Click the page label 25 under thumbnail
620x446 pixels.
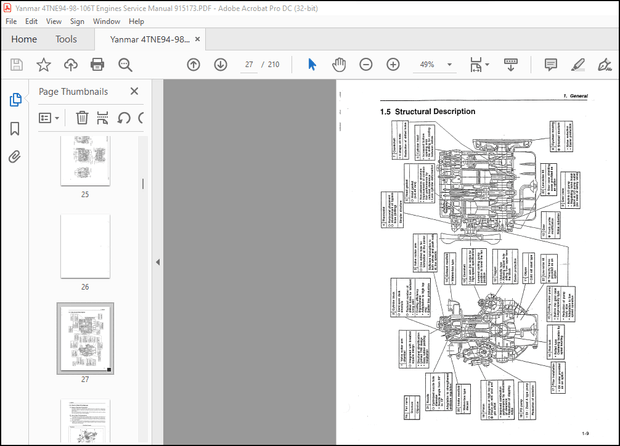click(85, 195)
